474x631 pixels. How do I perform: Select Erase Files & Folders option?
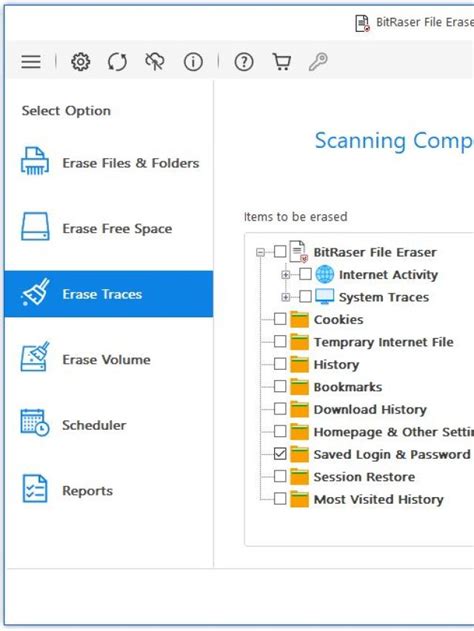[109, 162]
